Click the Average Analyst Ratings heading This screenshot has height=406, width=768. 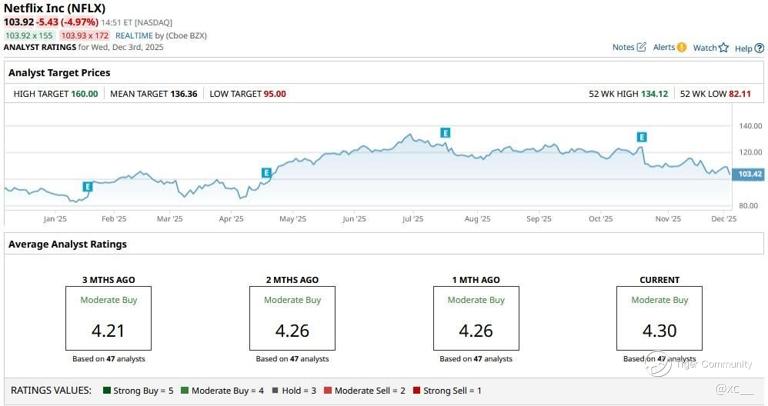click(68, 244)
